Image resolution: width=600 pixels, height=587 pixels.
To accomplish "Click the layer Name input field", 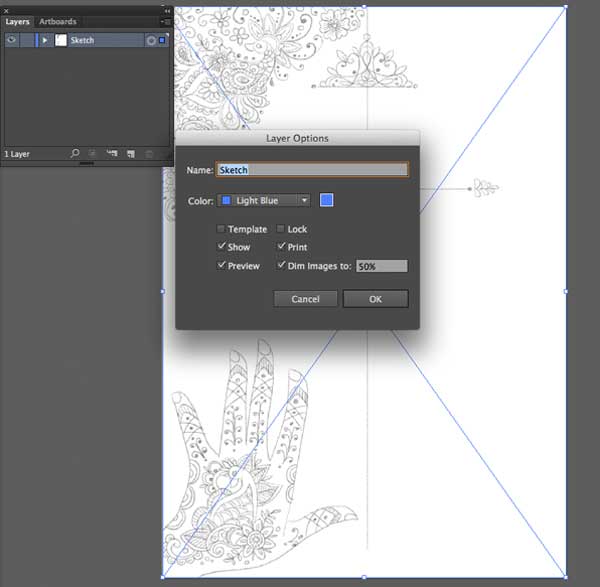I will (312, 170).
